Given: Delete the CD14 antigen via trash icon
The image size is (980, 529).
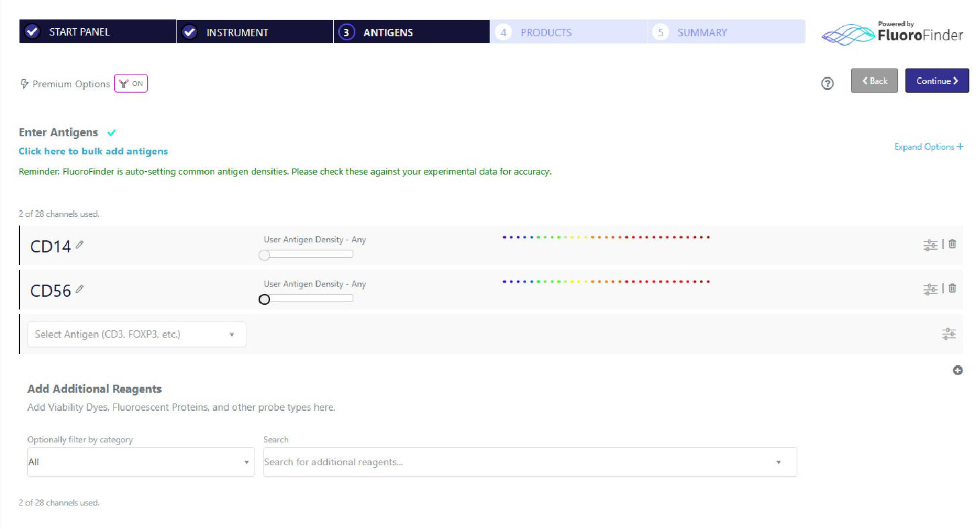Looking at the screenshot, I should click(952, 244).
